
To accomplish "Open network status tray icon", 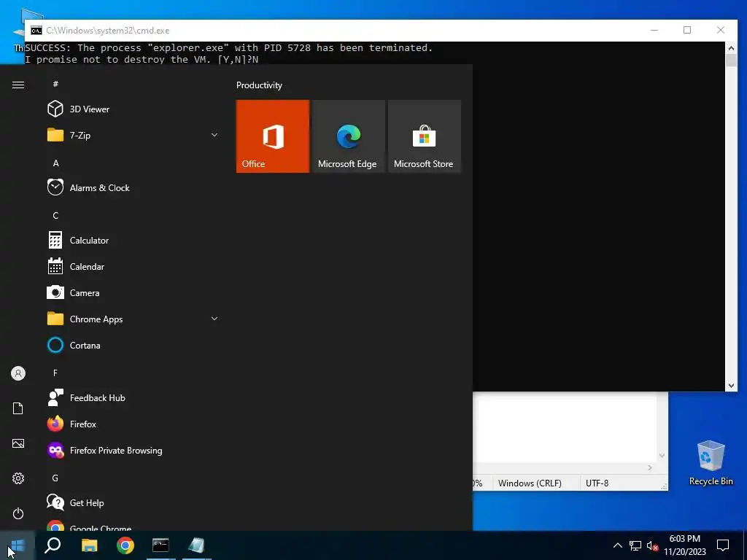I will click(x=635, y=545).
